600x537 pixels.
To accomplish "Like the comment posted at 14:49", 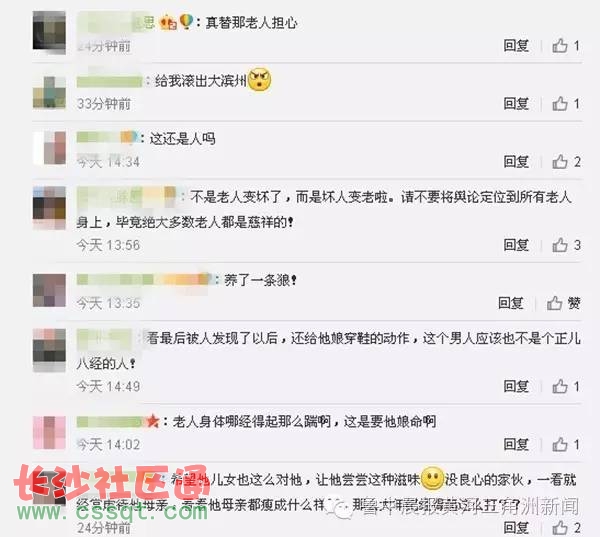I will coord(566,386).
